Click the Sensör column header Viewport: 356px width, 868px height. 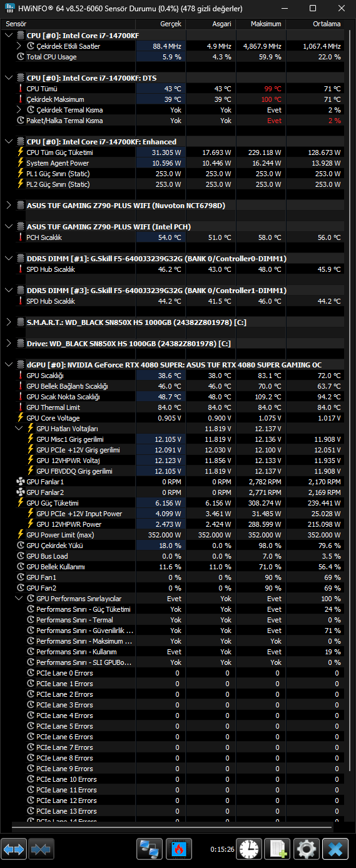(x=69, y=24)
